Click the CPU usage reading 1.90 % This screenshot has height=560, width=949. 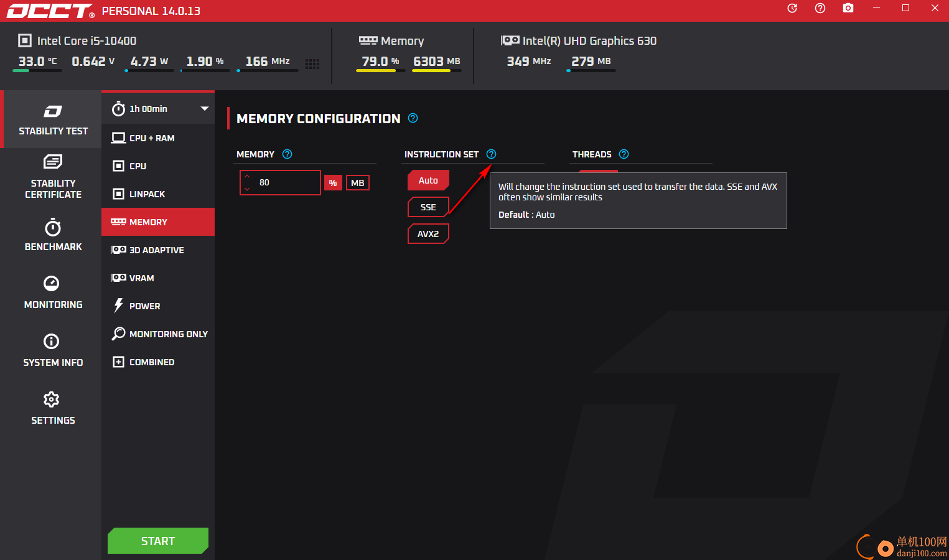click(x=205, y=61)
